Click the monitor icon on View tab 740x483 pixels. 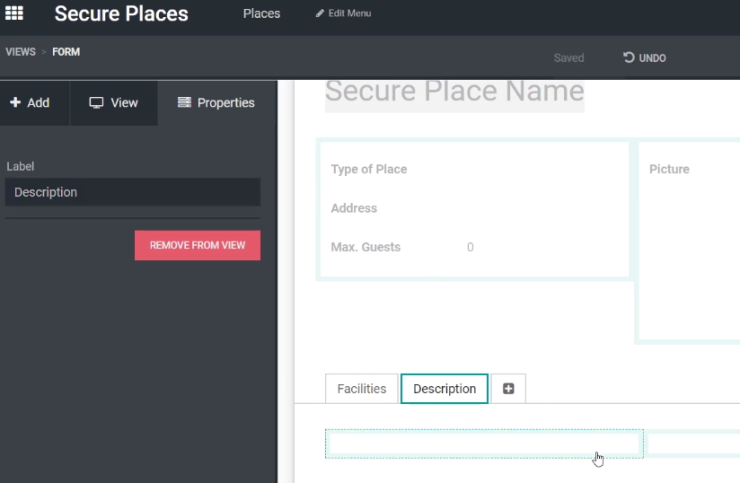click(x=96, y=102)
